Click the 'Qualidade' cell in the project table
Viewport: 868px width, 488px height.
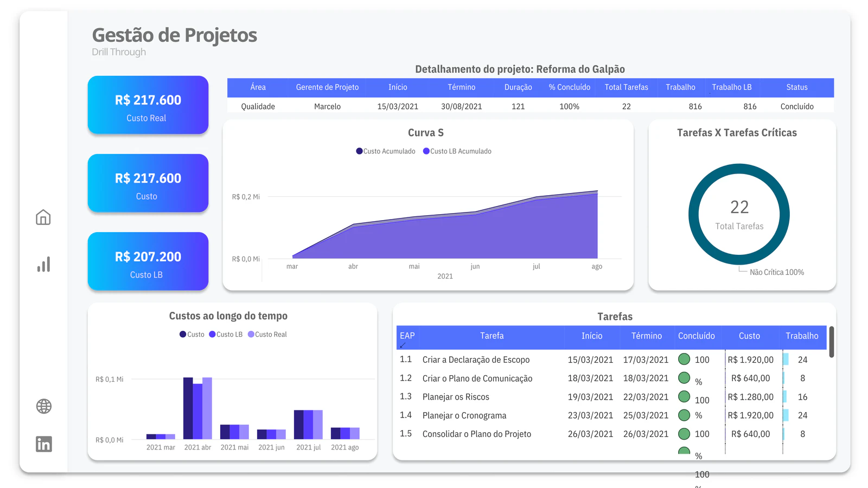(258, 107)
